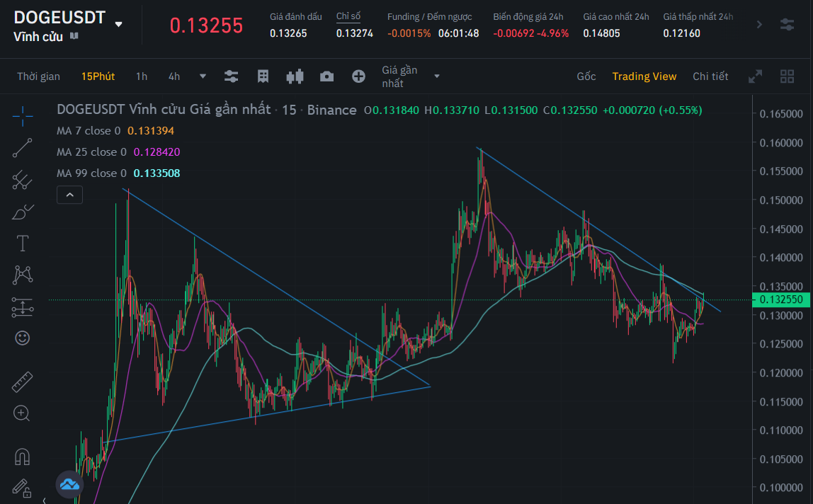The width and height of the screenshot is (813, 504).
Task: Show more stats with right chevron
Action: (759, 24)
